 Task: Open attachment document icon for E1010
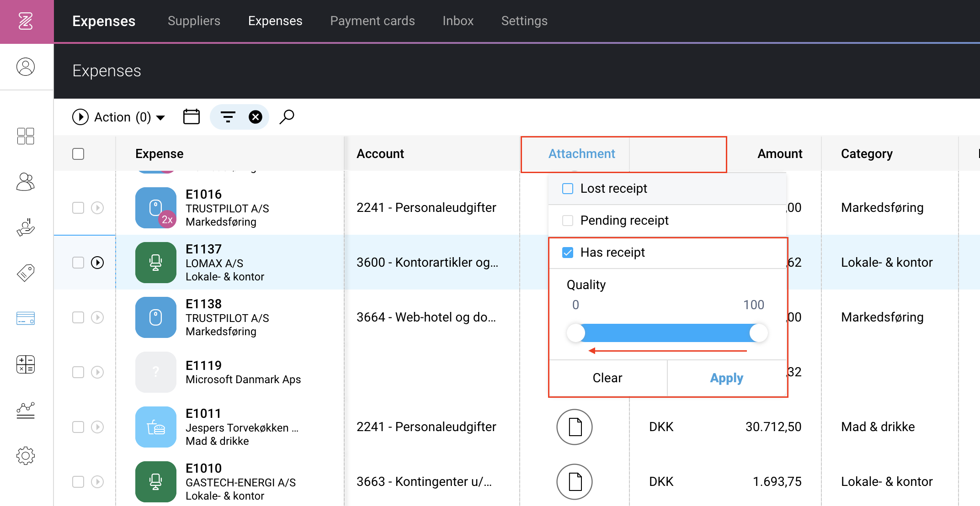pos(575,482)
